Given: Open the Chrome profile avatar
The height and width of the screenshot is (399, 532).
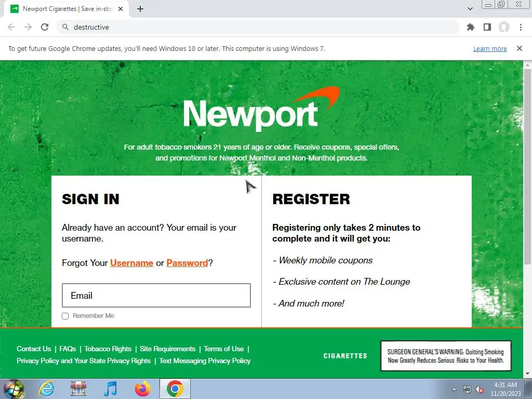Looking at the screenshot, I should [504, 27].
